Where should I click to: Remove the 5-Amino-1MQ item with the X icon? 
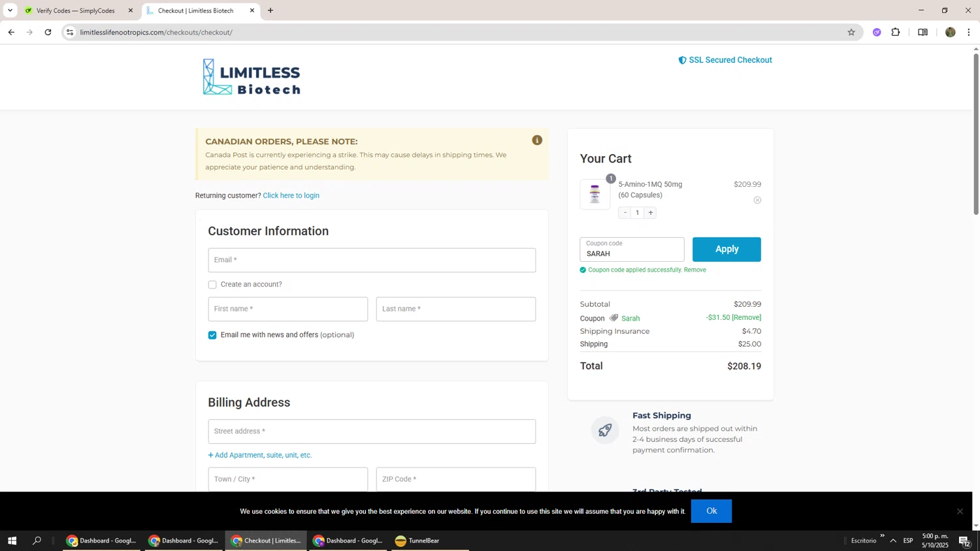coord(757,200)
